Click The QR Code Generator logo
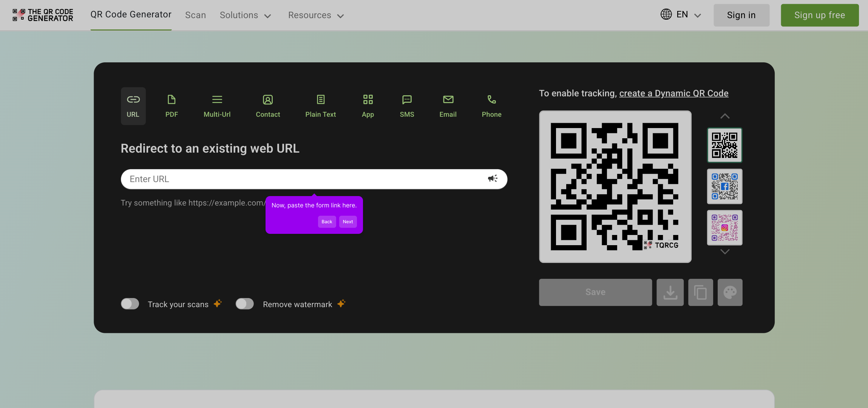The image size is (868, 408). point(43,15)
